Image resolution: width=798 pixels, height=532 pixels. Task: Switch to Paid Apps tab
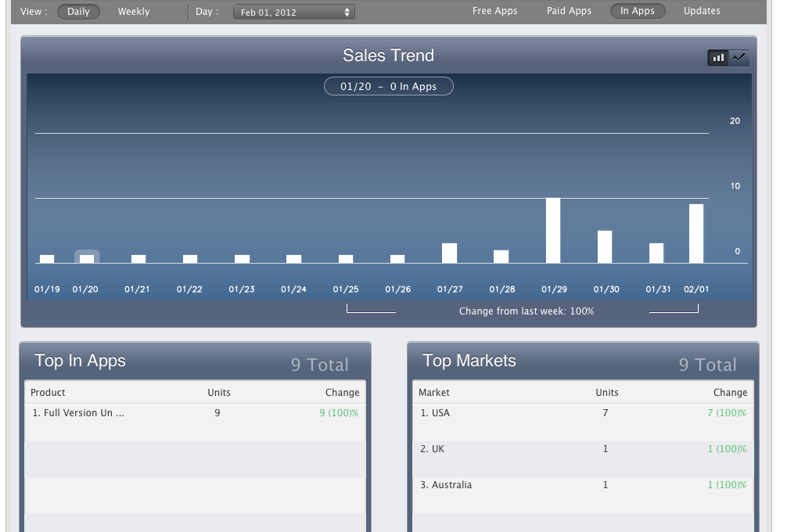pyautogui.click(x=569, y=11)
